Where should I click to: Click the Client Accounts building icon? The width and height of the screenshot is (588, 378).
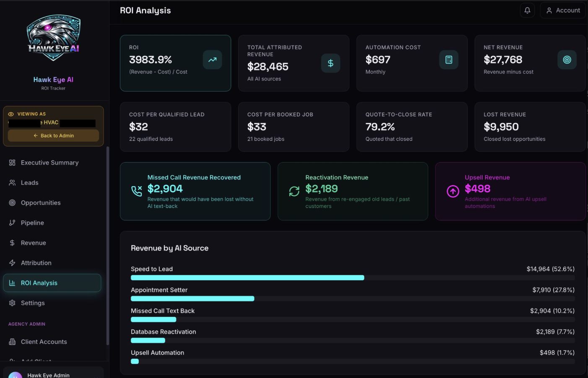click(x=12, y=342)
